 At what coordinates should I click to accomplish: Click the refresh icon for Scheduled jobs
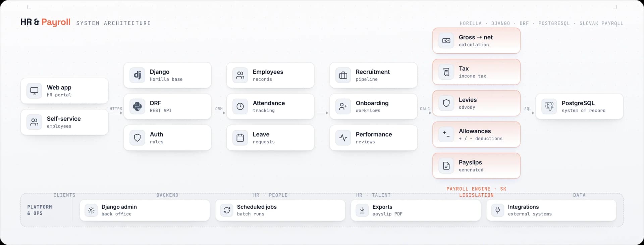coord(227,210)
